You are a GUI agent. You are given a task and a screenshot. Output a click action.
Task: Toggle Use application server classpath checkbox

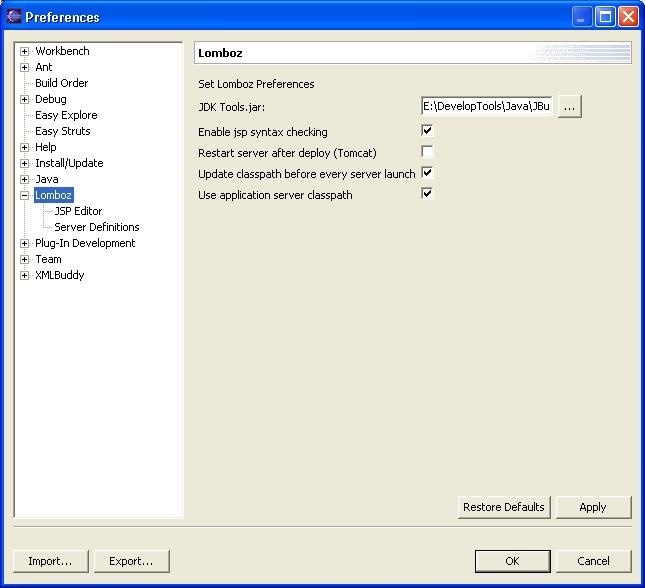coord(427,194)
